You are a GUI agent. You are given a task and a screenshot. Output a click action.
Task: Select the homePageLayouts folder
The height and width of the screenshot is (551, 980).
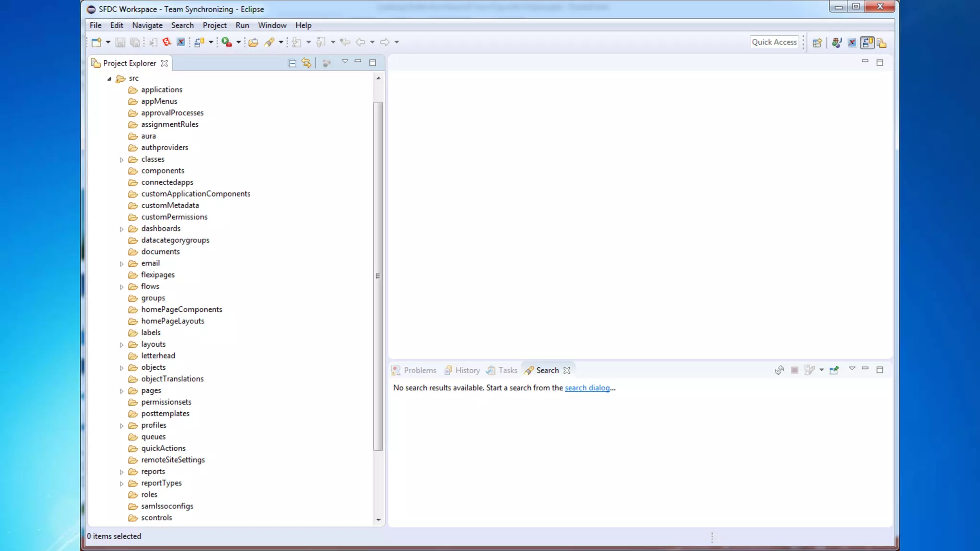tap(172, 321)
